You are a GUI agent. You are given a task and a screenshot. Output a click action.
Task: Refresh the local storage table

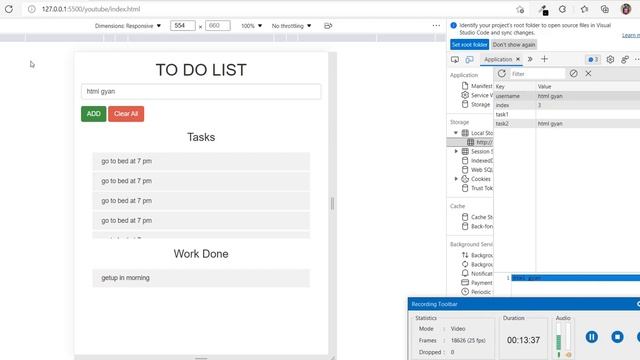502,73
